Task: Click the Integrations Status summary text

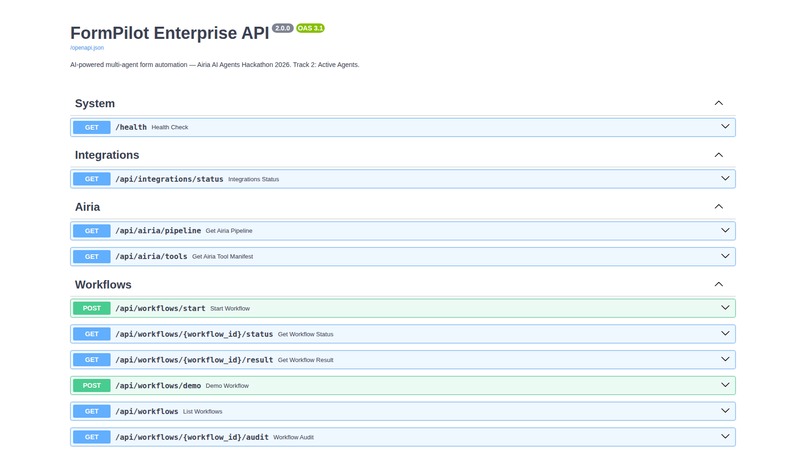Action: [x=253, y=179]
